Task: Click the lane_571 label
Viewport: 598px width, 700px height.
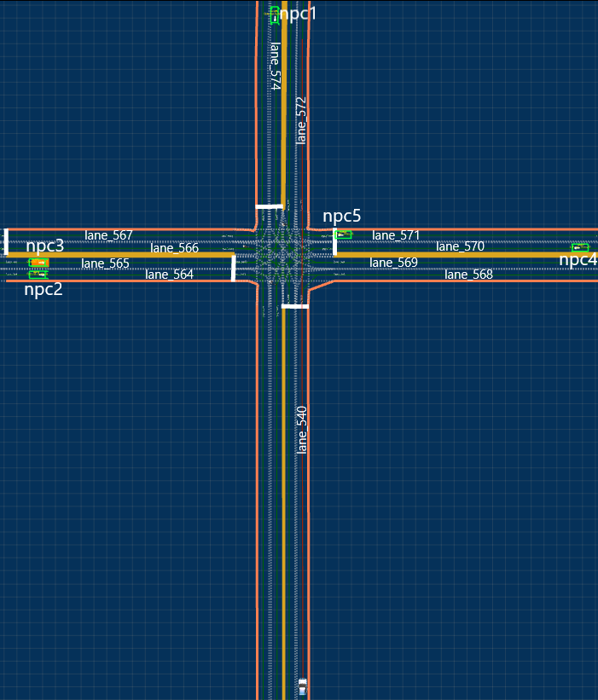Action: click(396, 235)
